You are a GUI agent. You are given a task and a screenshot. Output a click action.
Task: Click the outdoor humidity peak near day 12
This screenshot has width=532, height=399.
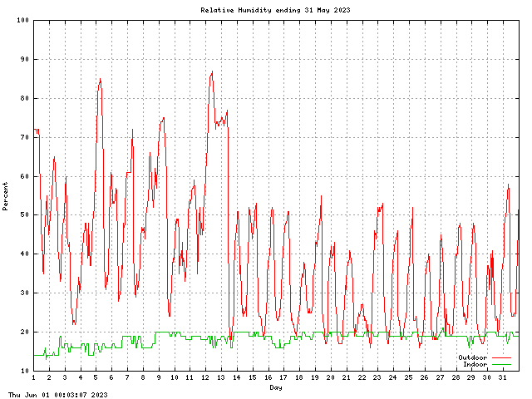(213, 71)
